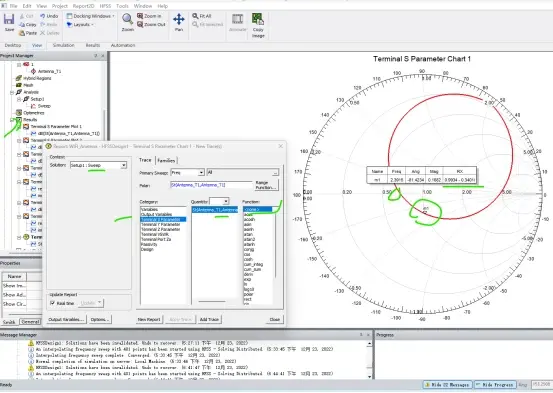Screen dimensions: 553x393
Task: Click the Hide Messages status bar button
Action: (448, 385)
